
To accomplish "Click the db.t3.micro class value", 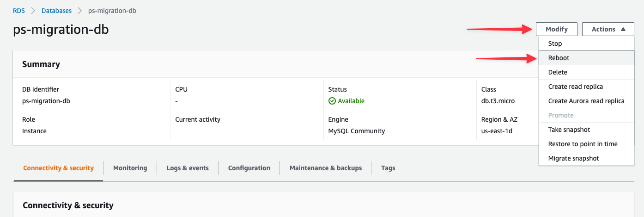I will tap(498, 101).
